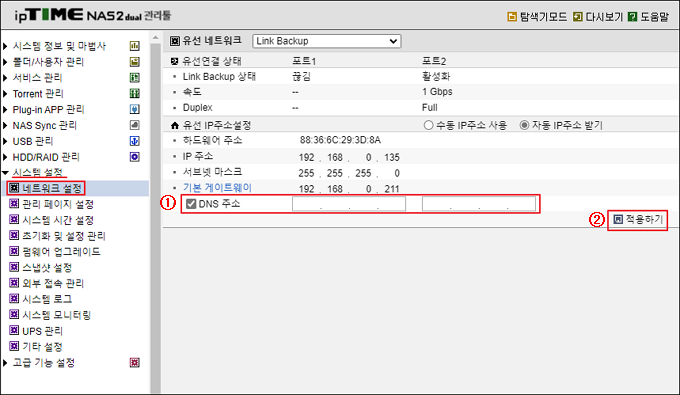Click icon beside 폴더/사용자 관리

135,62
